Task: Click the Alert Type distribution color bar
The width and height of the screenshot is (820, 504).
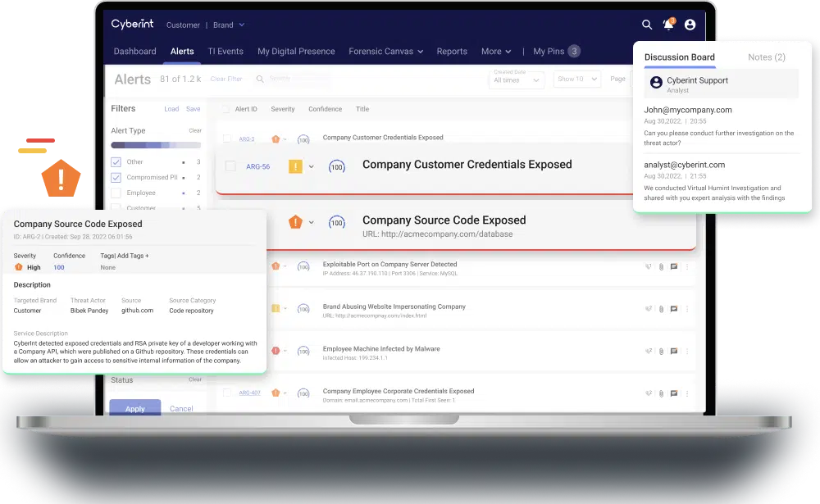Action: 156,144
